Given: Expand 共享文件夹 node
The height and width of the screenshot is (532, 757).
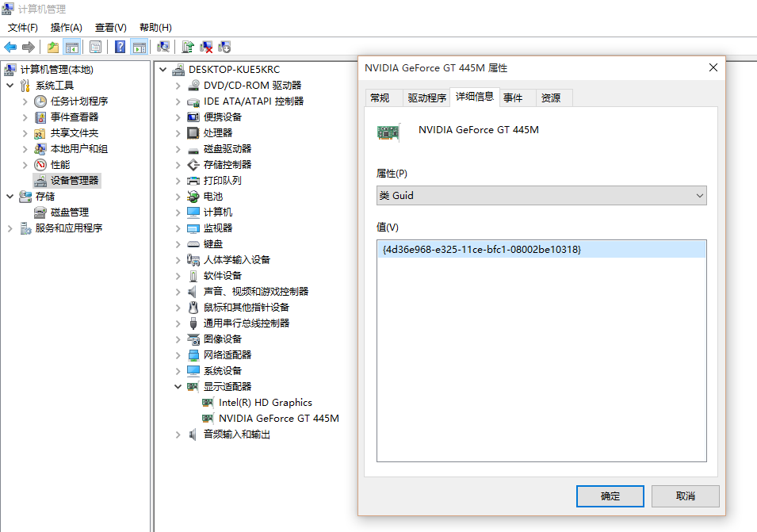Looking at the screenshot, I should 25,133.
